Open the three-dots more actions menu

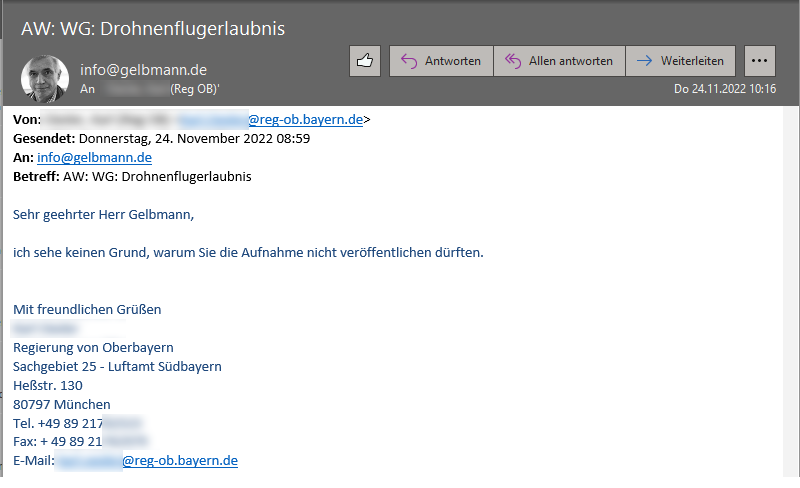[760, 61]
